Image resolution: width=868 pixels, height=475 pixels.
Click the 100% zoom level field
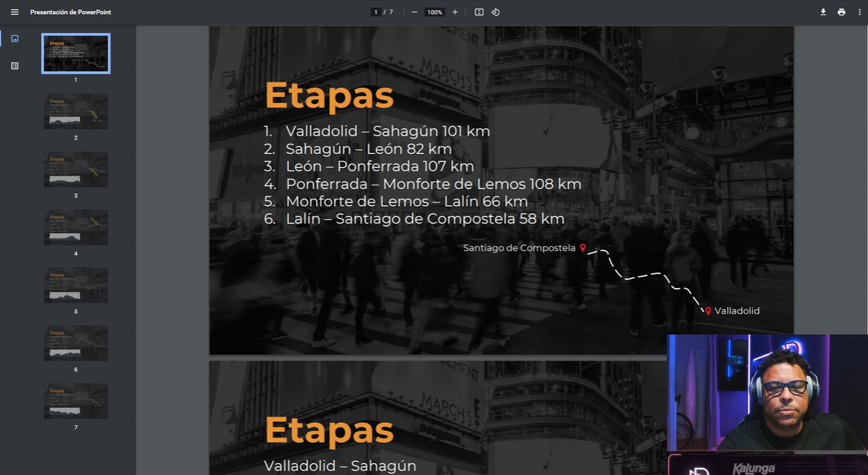point(435,12)
